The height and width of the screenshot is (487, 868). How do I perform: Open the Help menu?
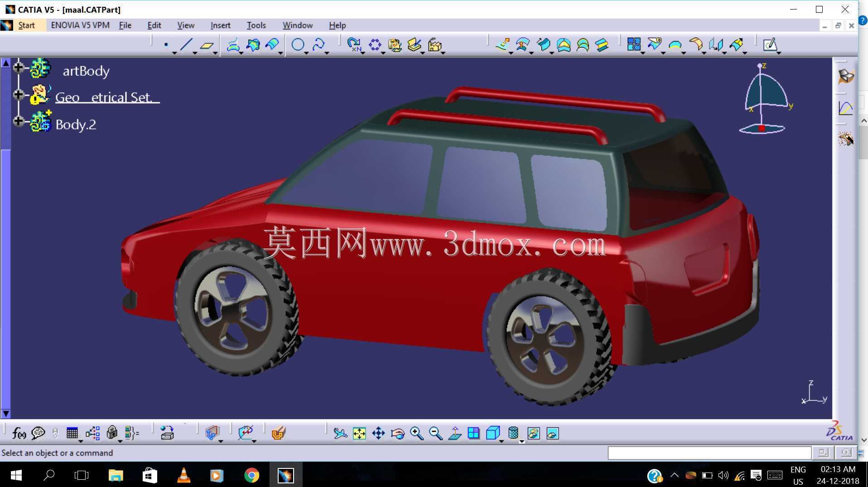tap(337, 25)
